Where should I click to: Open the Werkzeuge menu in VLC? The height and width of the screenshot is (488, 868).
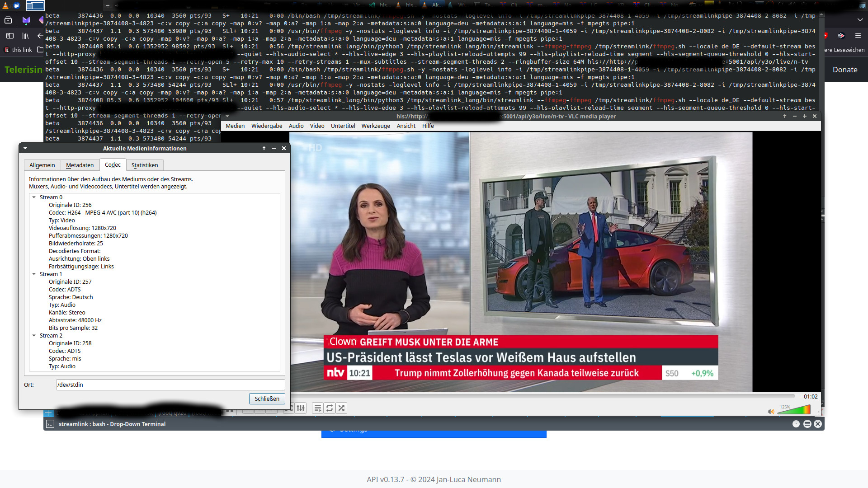coord(376,126)
